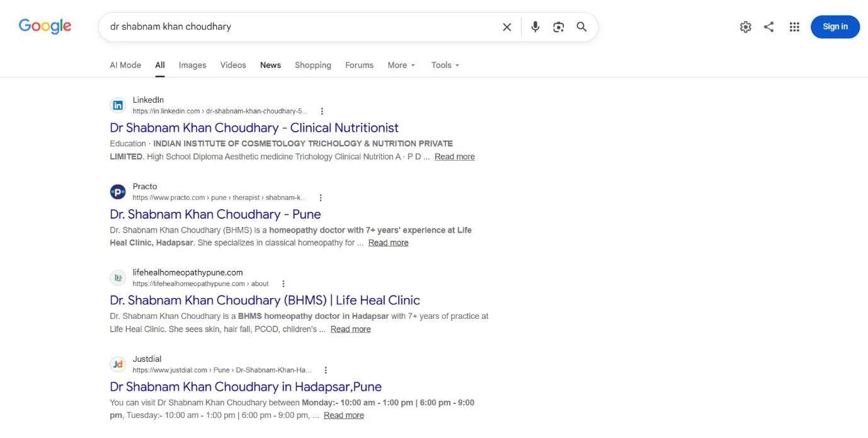Click the Justdial site name text
868x438 pixels.
147,359
